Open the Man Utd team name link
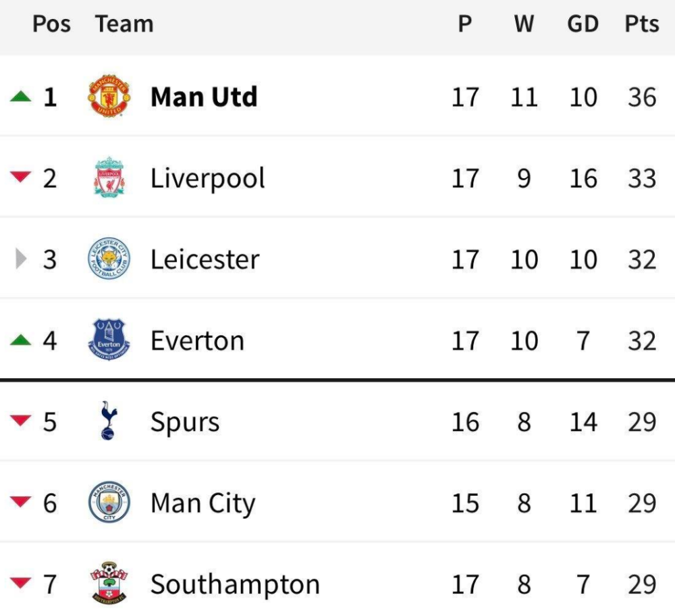Viewport: 675px width, 616px height. coord(204,97)
